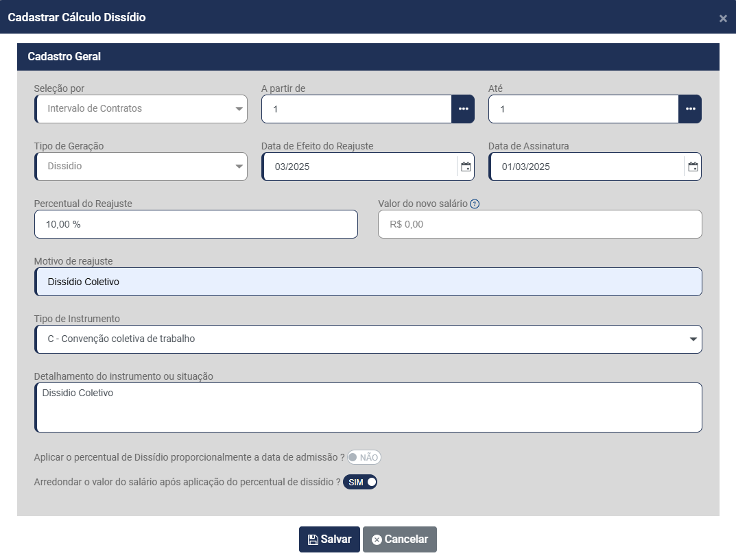Click the Percentual do Reajuste field
This screenshot has width=736, height=560.
[x=195, y=224]
